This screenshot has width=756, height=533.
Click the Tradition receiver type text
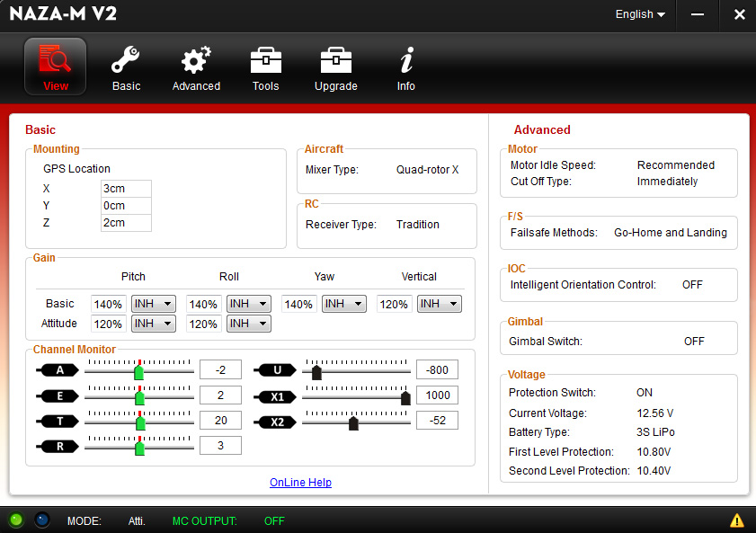pos(417,224)
